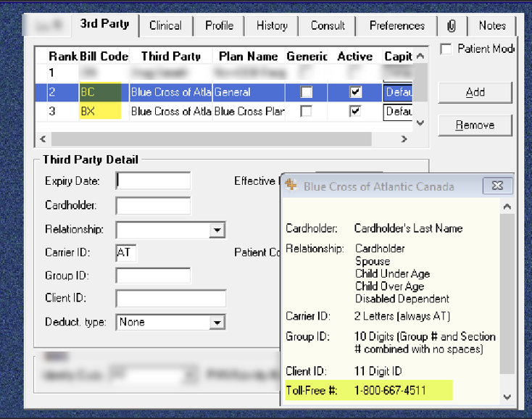This screenshot has height=419, width=532.
Task: Open the History tab
Action: coord(272,25)
